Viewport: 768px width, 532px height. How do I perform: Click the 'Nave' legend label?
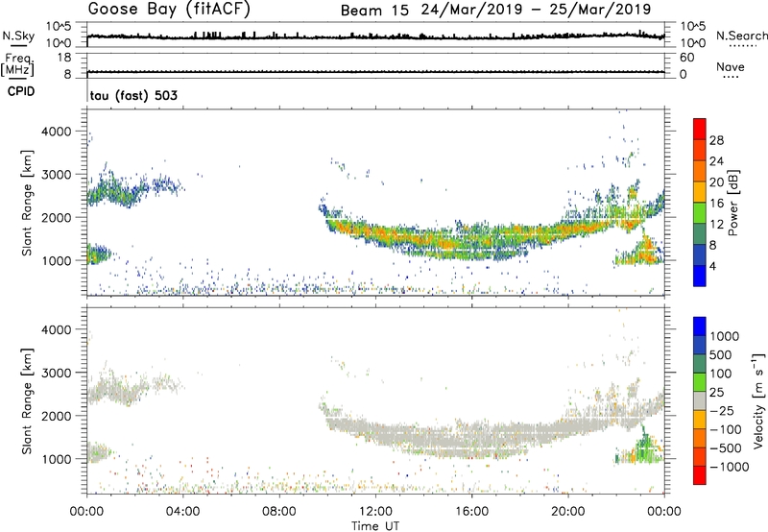tap(731, 66)
